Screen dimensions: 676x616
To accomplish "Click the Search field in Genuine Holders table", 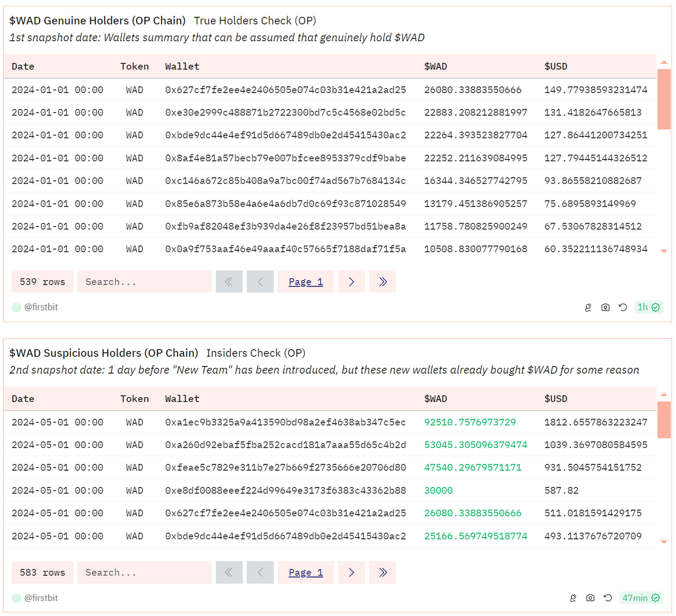I will pos(145,282).
